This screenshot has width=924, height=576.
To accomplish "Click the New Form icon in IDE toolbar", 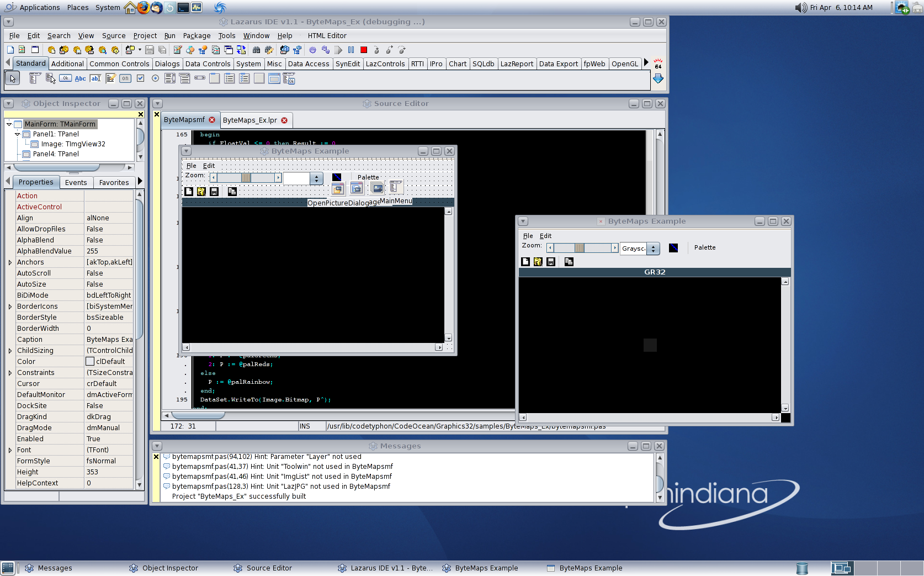I will pos(35,50).
